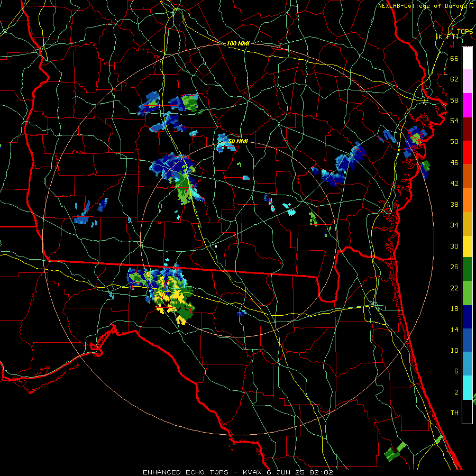Select the dark red legend swatch
Image resolution: width=476 pixels, height=476 pixels.
click(x=467, y=129)
